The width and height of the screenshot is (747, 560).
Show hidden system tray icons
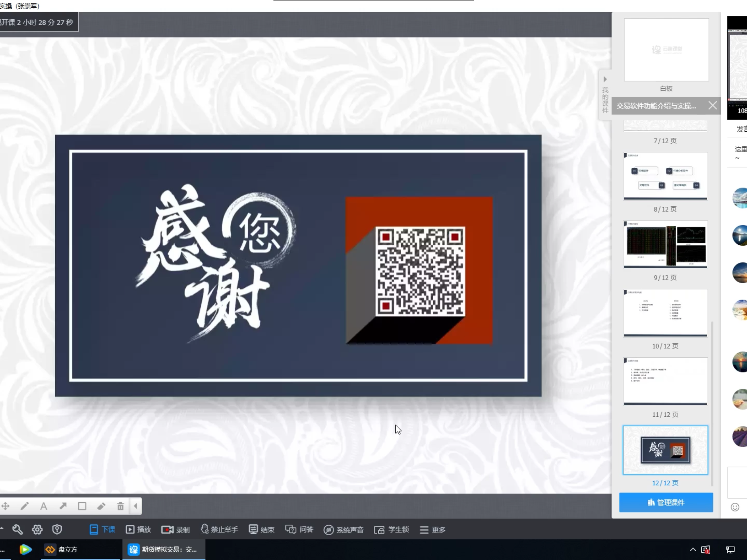pyautogui.click(x=693, y=549)
